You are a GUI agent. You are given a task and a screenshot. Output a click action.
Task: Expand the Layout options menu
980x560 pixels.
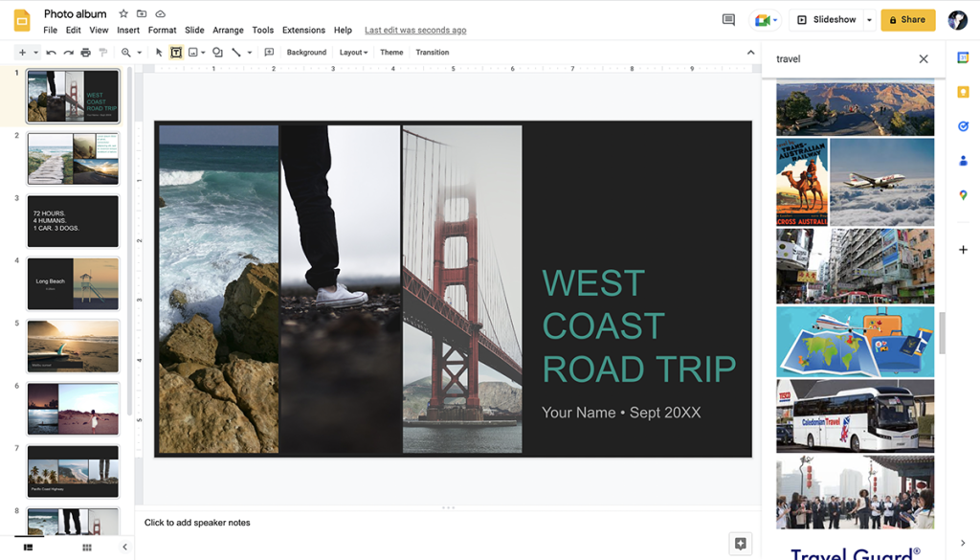pos(353,52)
